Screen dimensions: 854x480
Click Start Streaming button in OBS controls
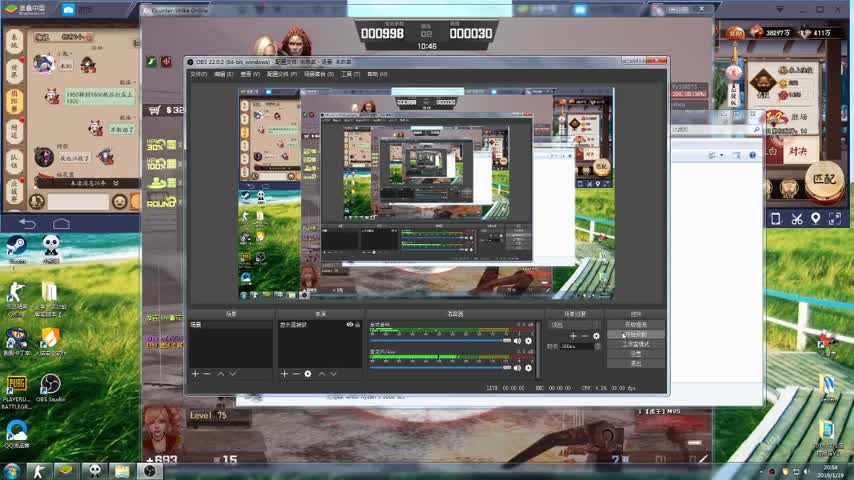point(636,325)
